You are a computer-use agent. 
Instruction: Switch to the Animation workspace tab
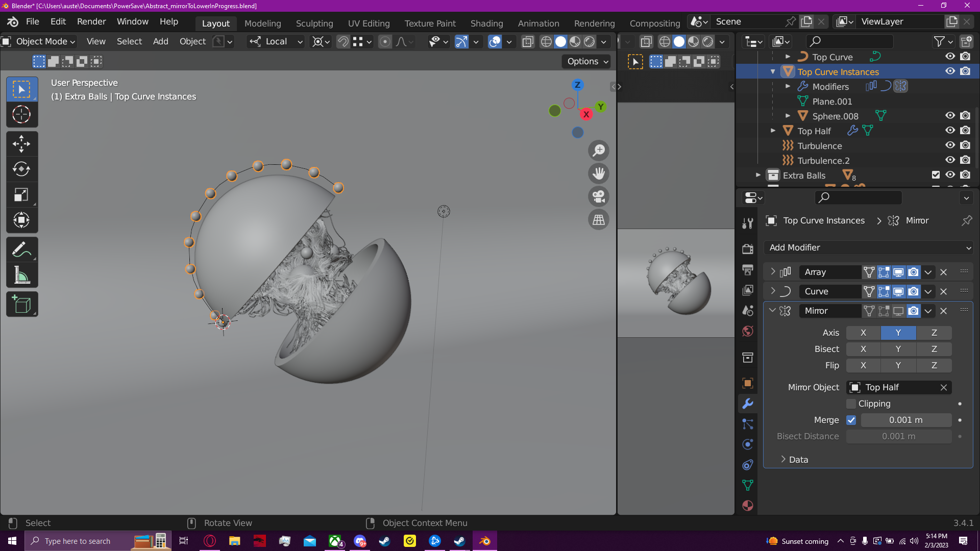[x=538, y=23]
